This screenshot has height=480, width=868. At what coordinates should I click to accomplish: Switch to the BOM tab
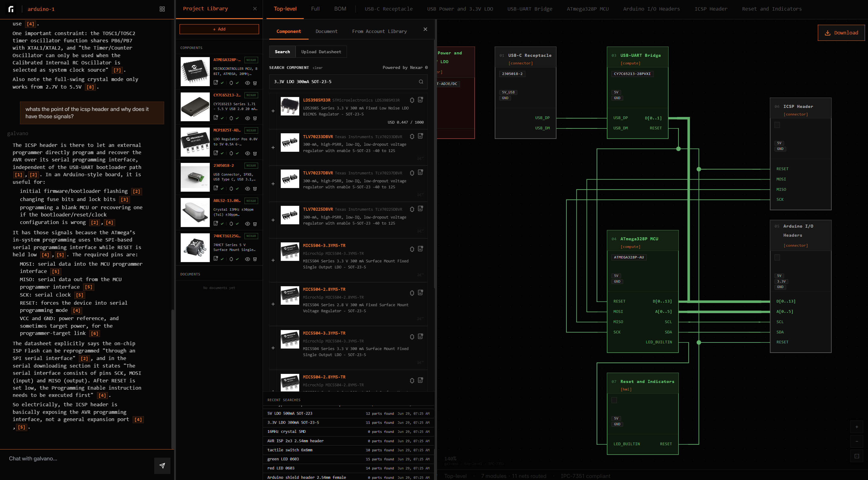click(340, 9)
